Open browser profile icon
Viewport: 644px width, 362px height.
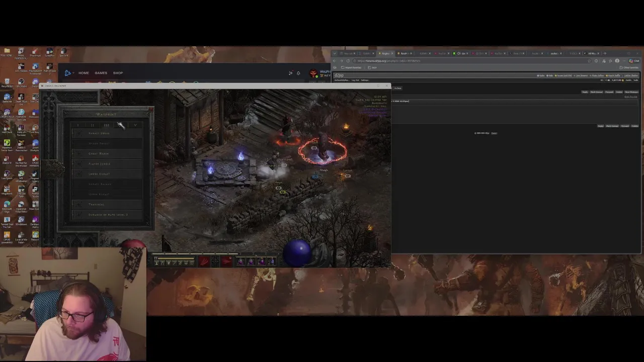coord(617,61)
